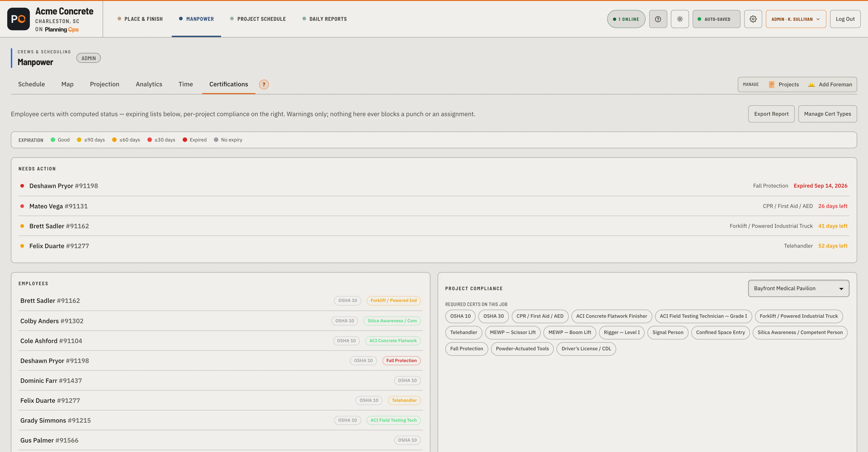This screenshot has height=452, width=868.
Task: Click MEWP — Boom Lift required cert chip
Action: tap(569, 332)
